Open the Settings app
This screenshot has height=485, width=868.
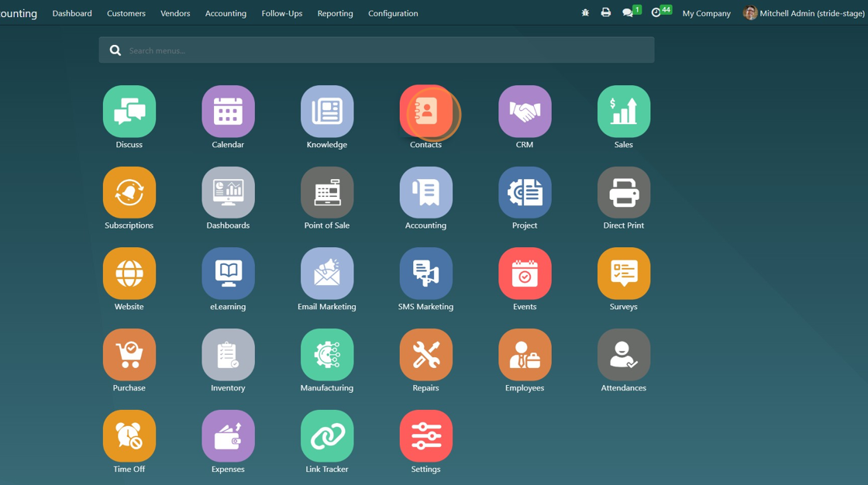[x=425, y=436]
